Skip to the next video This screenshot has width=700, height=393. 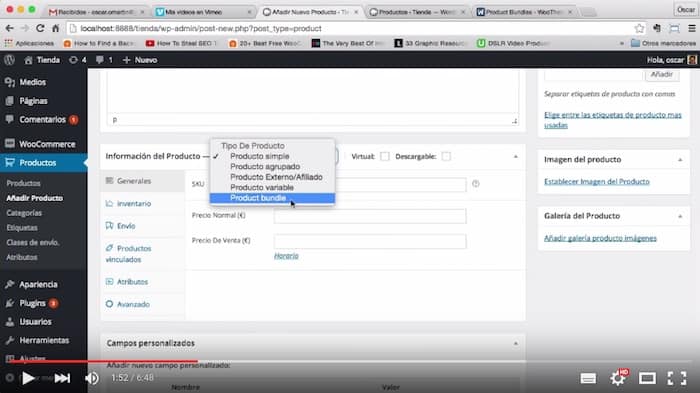(x=62, y=378)
